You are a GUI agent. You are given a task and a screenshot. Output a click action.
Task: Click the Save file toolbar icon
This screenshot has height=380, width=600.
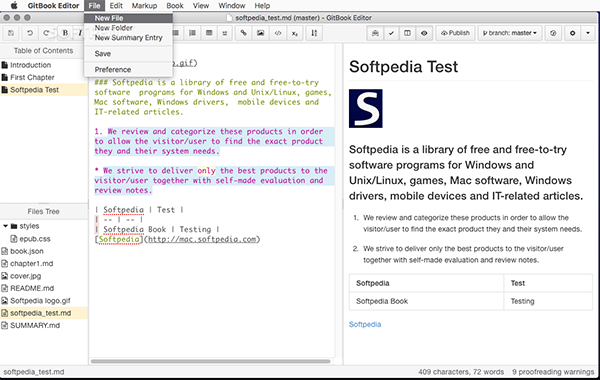click(x=11, y=33)
